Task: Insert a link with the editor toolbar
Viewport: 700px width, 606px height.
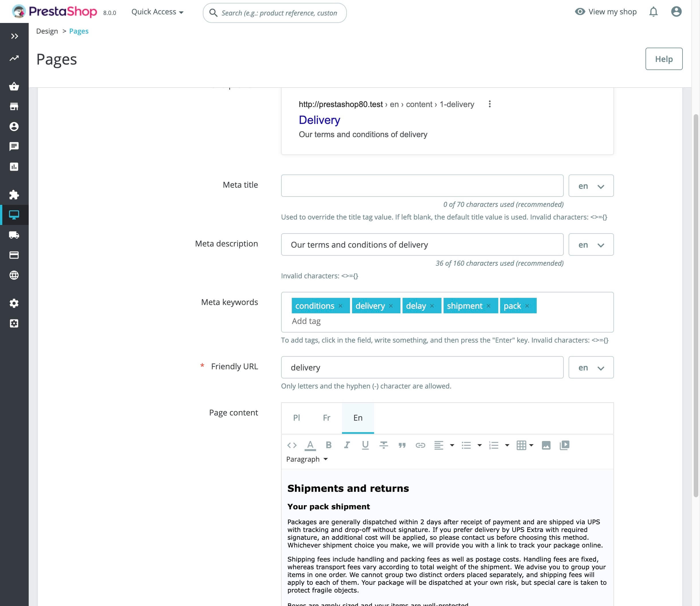Action: [420, 445]
